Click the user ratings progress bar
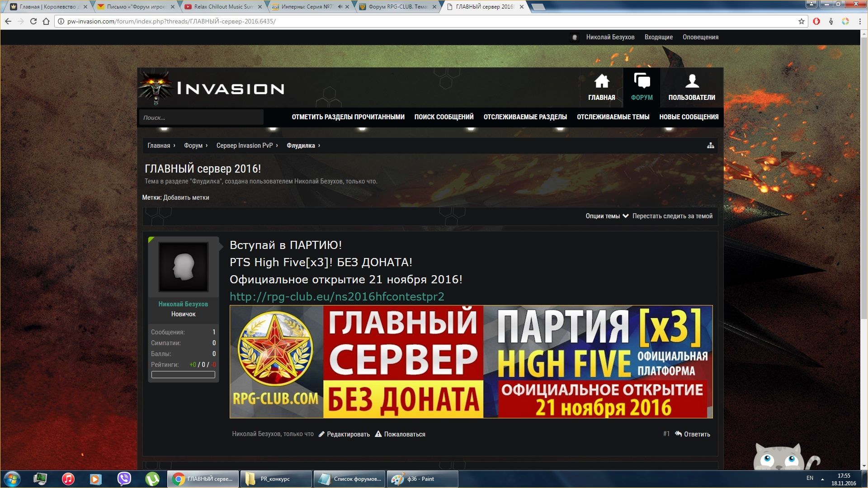This screenshot has height=488, width=868. point(183,375)
